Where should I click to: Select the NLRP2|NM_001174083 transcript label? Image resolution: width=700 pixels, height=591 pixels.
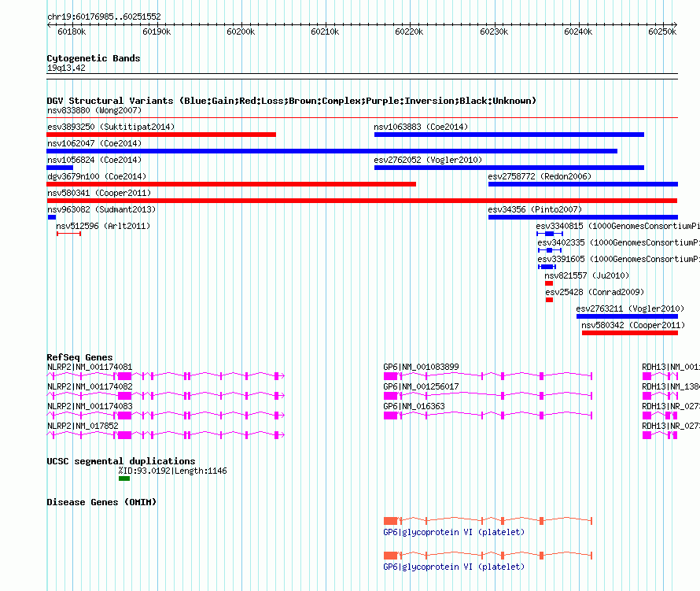coord(90,406)
